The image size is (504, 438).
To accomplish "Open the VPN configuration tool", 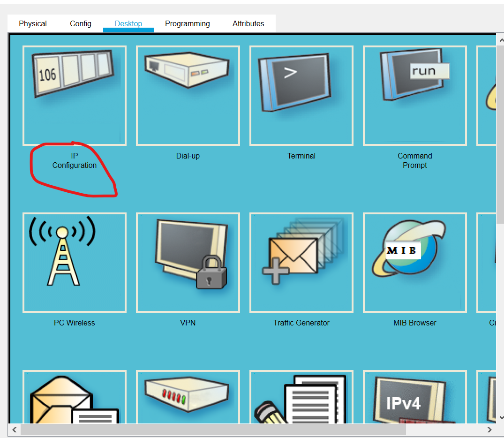I will 188,263.
